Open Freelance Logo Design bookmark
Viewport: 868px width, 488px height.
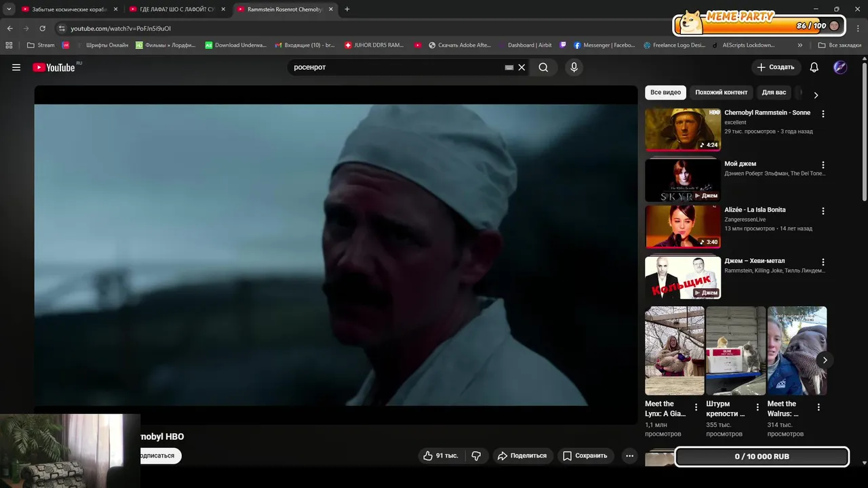[x=674, y=45]
